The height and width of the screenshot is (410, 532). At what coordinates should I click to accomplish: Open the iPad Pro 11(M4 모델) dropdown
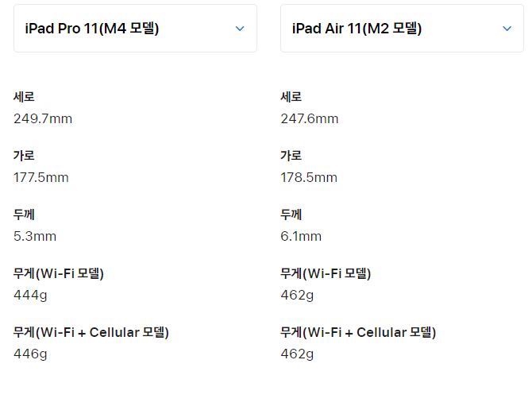pyautogui.click(x=135, y=29)
